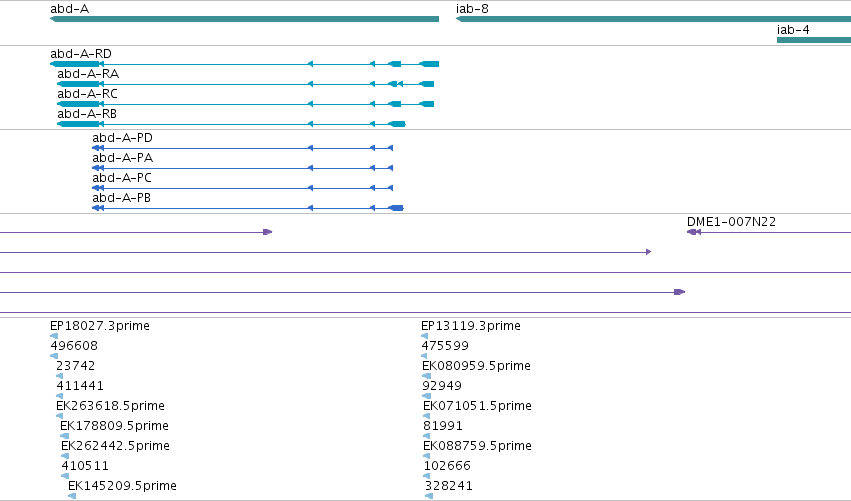Select the abd-A-RB transcript label
Image resolution: width=851 pixels, height=501 pixels.
tap(87, 114)
